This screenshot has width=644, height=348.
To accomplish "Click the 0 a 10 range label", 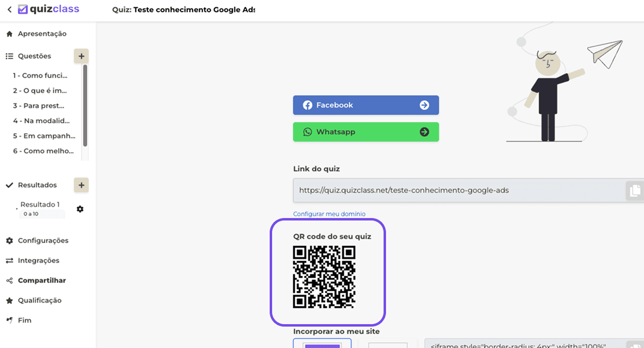I will [x=31, y=214].
